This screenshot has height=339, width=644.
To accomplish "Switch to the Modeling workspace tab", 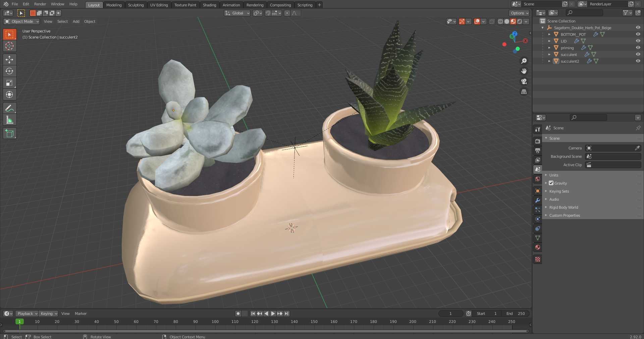I will [x=114, y=5].
